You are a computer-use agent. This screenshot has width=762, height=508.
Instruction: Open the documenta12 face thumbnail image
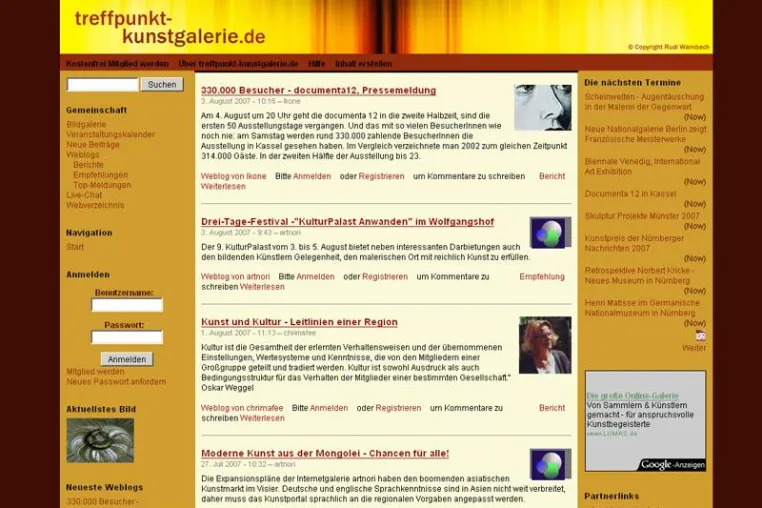click(x=542, y=107)
